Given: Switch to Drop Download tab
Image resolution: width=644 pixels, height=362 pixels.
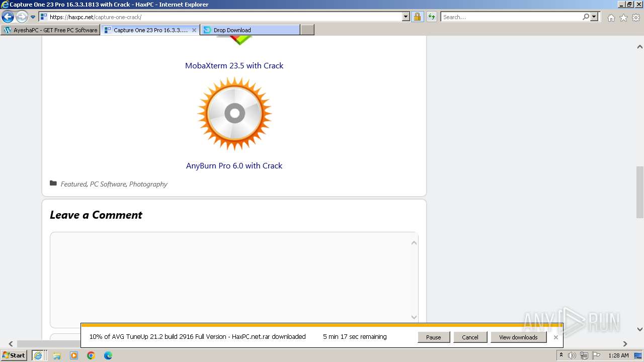Looking at the screenshot, I should (250, 30).
